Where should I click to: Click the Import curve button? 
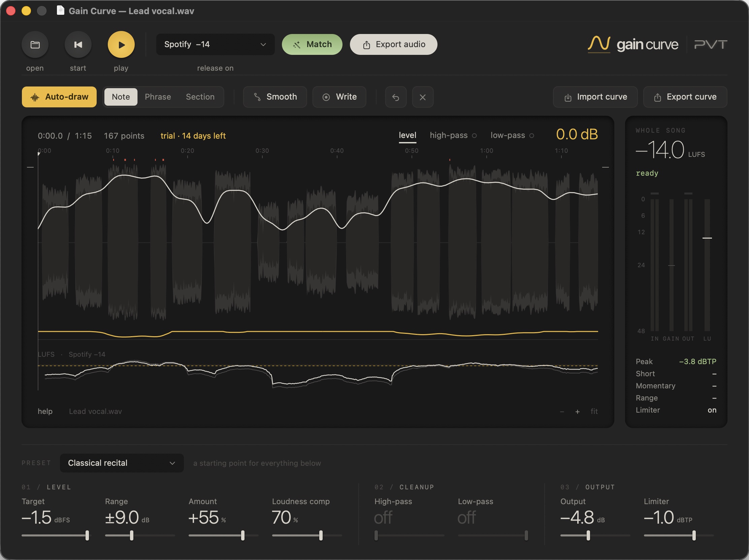pyautogui.click(x=595, y=97)
